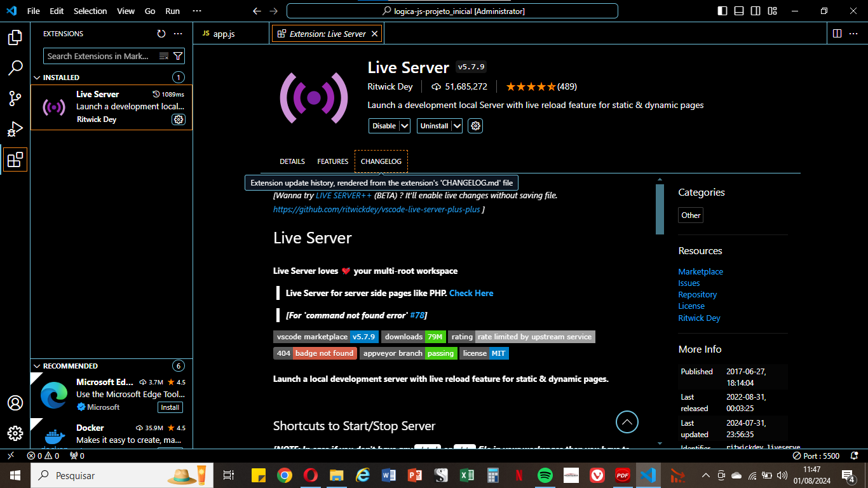This screenshot has height=488, width=868.
Task: Open the manage gear beside Uninstall
Action: point(475,126)
